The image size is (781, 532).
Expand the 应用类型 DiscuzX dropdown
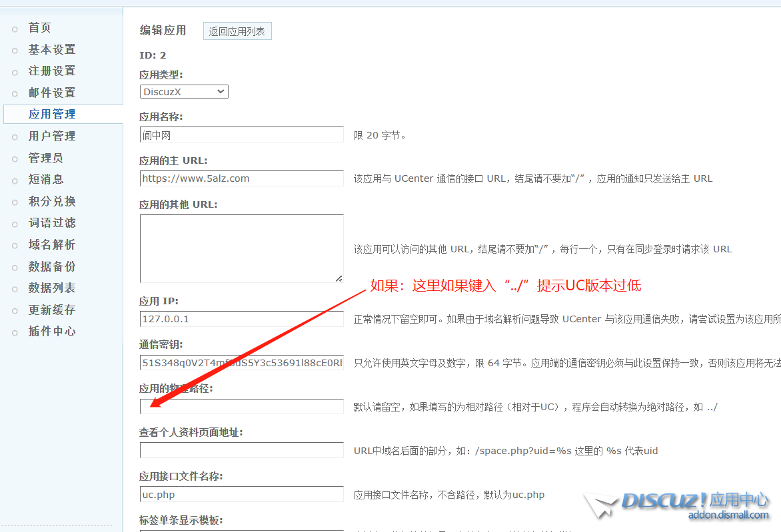click(x=184, y=92)
